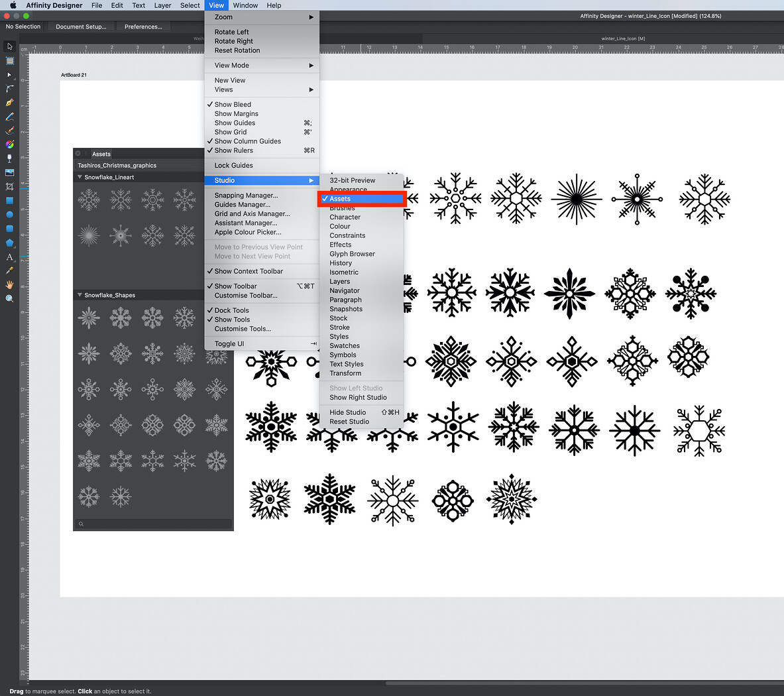Choose Swatches in Studio submenu
Screen dimensions: 784x696
point(361,346)
